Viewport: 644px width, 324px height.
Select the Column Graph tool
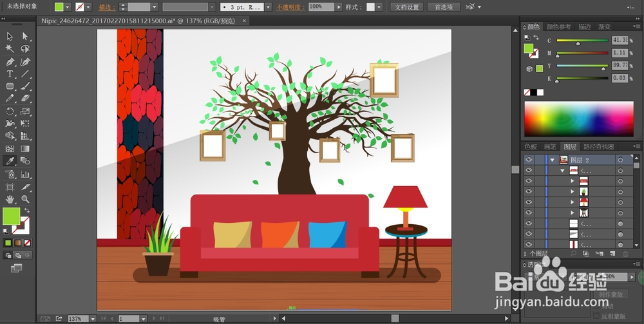pos(25,175)
